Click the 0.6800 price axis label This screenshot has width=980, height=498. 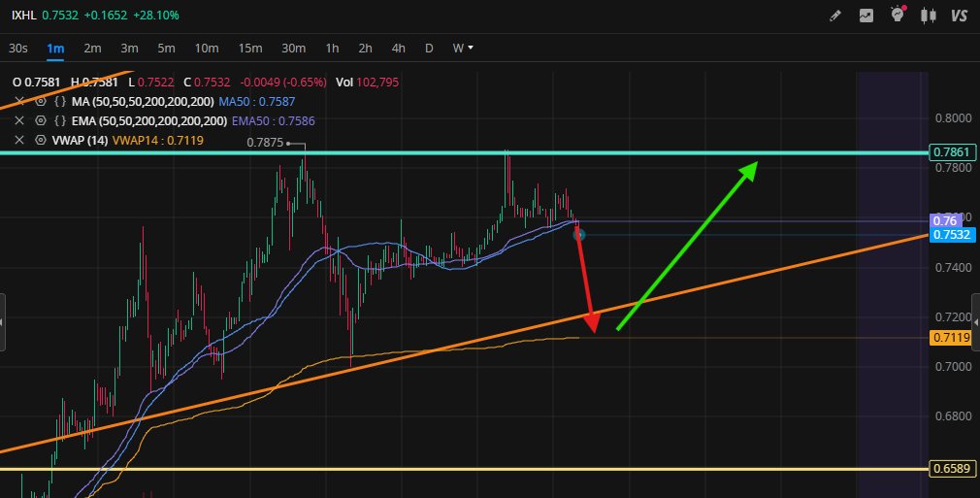(953, 416)
